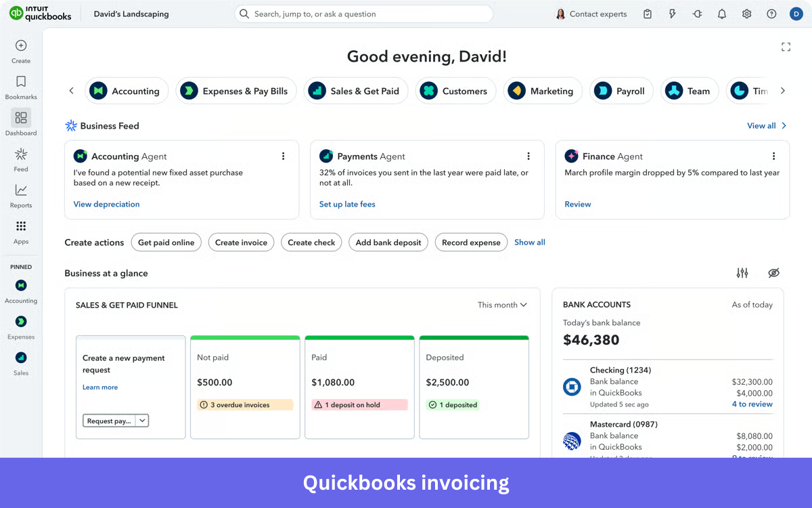
Task: Go to the next category chips with right arrow
Action: [783, 91]
